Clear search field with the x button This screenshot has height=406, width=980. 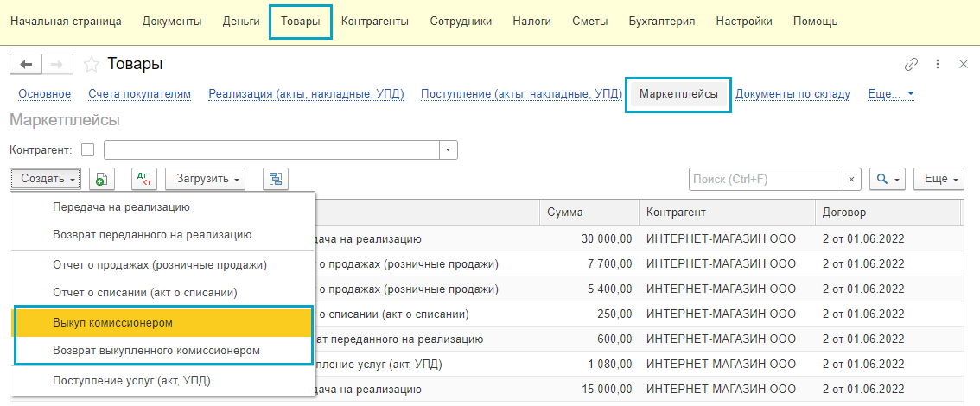(x=851, y=179)
